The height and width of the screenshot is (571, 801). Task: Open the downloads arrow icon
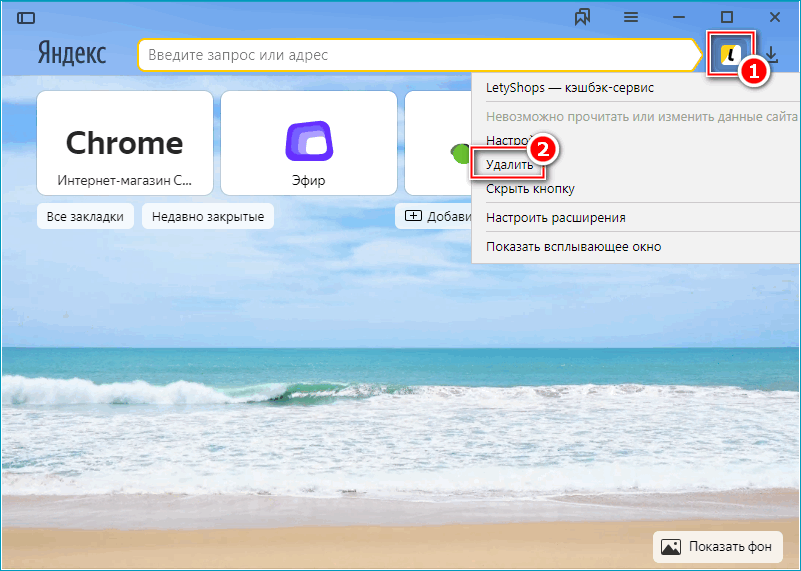coord(771,56)
